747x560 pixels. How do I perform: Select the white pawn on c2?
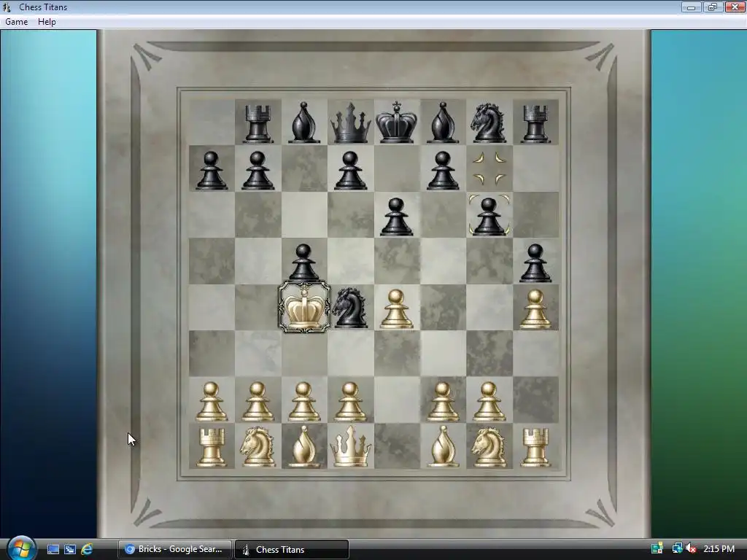(x=303, y=402)
